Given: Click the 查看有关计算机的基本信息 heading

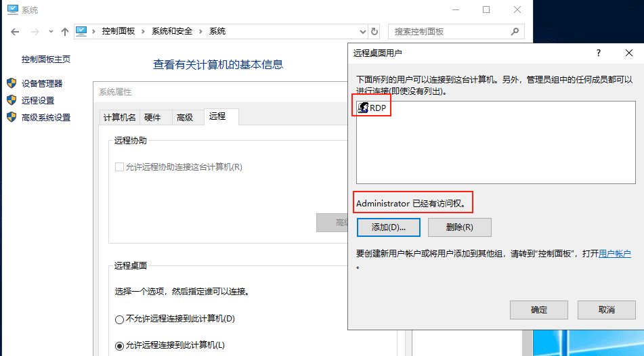Looking at the screenshot, I should pyautogui.click(x=218, y=65).
